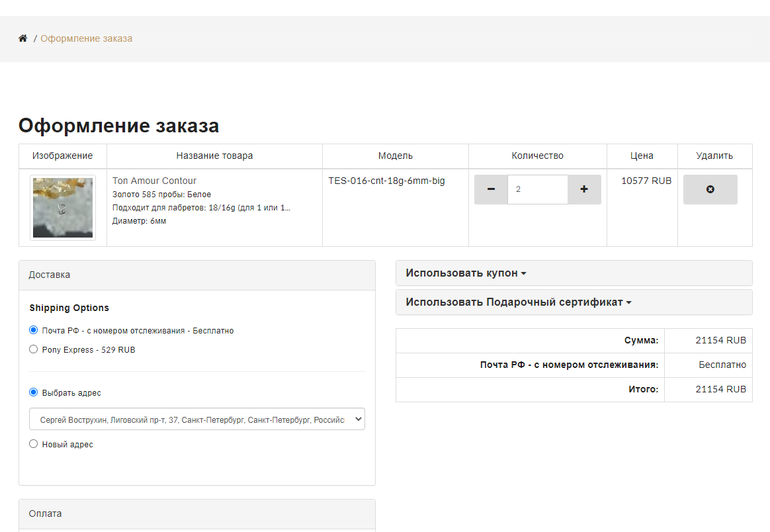Select Pony Express shipping option
Viewport: 770px width, 532px height.
tap(34, 349)
